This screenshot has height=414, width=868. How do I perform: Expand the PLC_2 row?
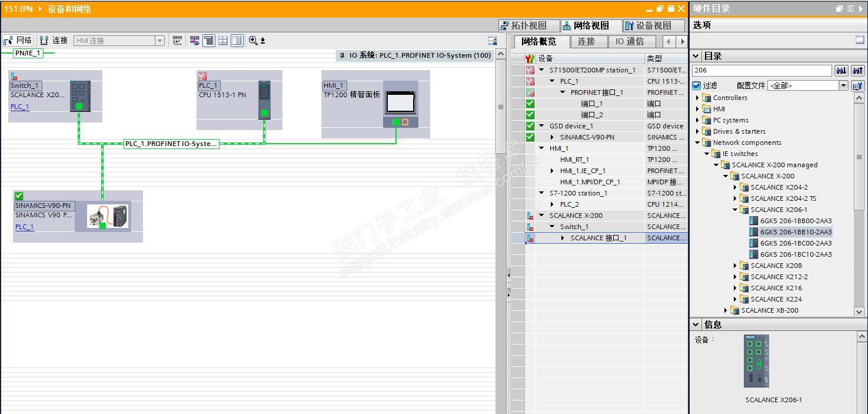point(552,204)
